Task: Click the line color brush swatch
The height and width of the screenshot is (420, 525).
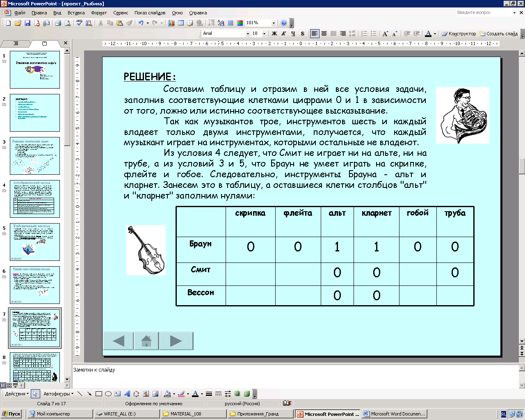Action: tap(181, 394)
